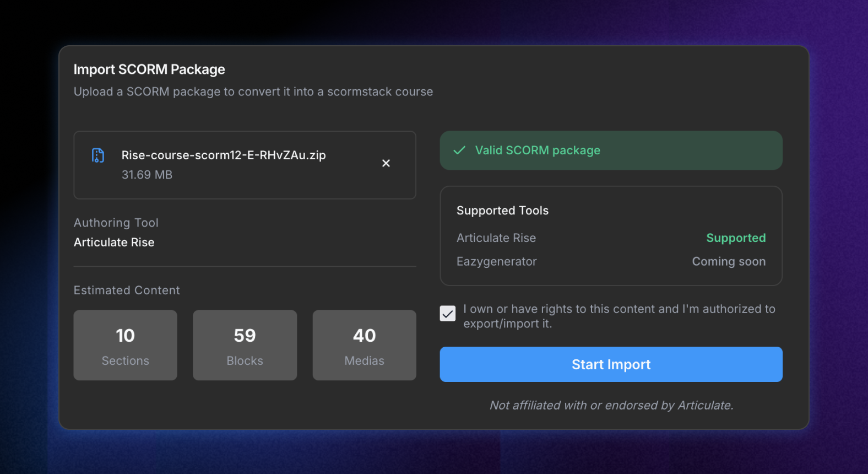Select the 40 Medias card
The image size is (868, 474).
365,345
